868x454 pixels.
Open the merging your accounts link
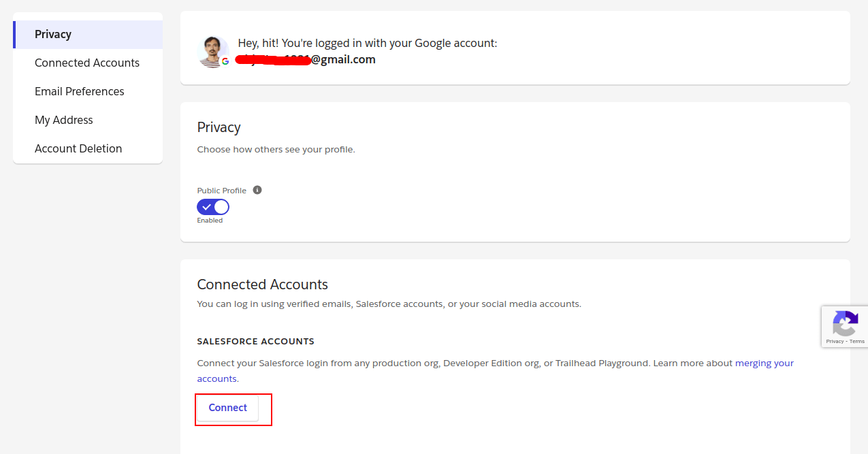point(764,363)
